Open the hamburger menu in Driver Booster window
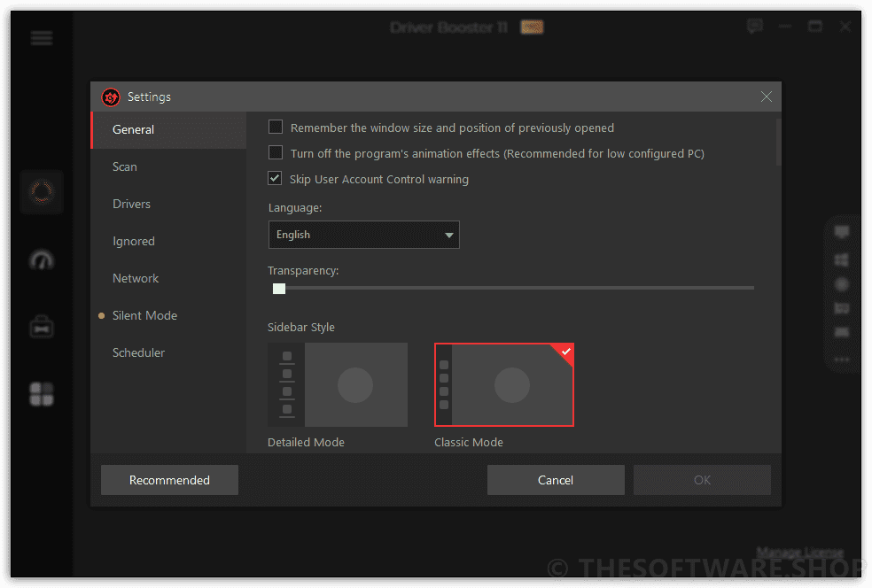Screen dimensions: 872x588 click(42, 38)
